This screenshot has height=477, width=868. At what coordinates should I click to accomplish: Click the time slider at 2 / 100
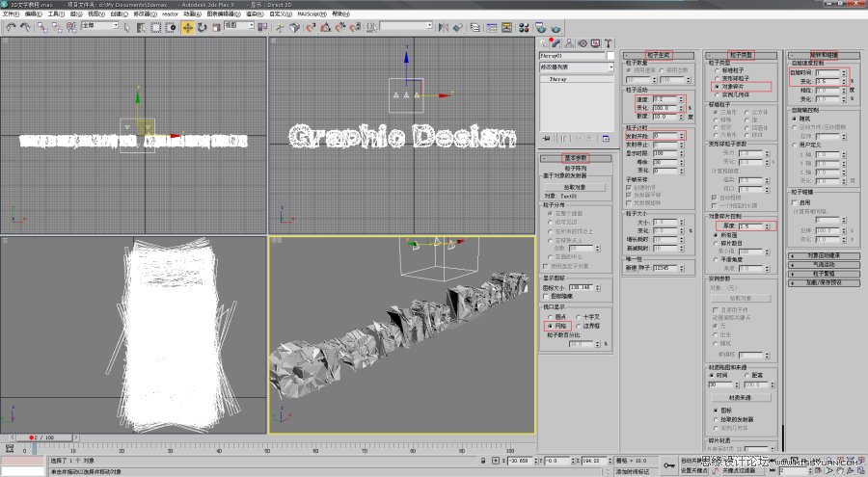(x=43, y=437)
